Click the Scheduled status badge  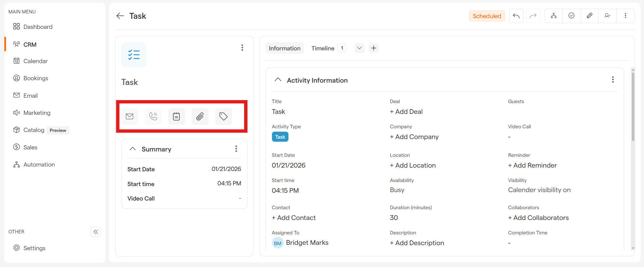(x=487, y=16)
